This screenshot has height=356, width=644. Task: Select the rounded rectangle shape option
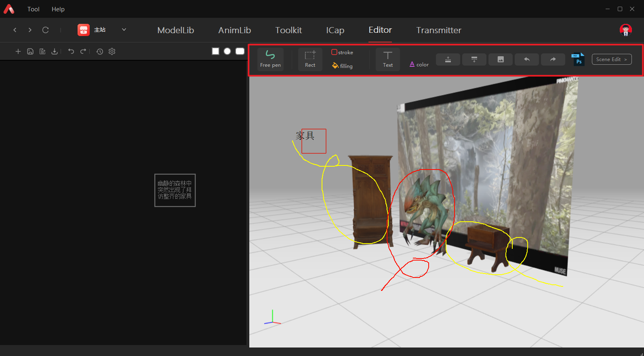coord(240,51)
